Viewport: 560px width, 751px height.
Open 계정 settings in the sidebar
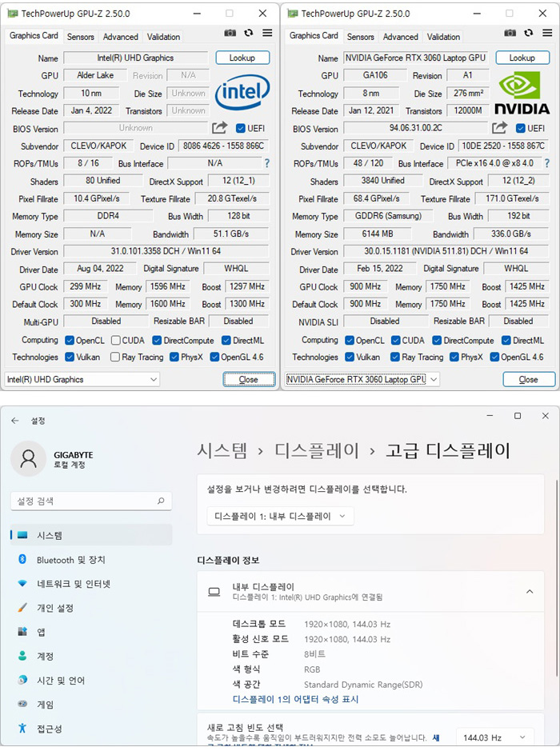click(91, 656)
